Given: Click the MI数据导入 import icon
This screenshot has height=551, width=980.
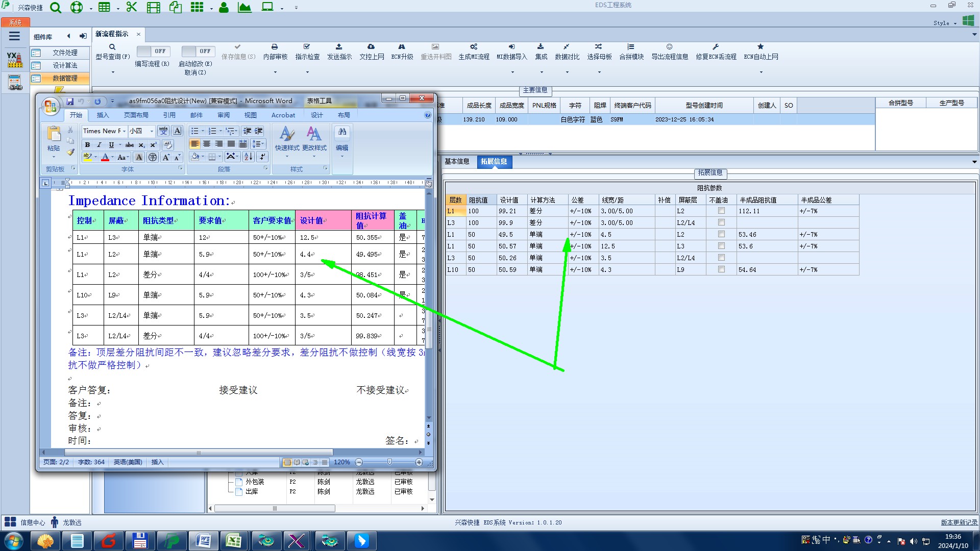Looking at the screenshot, I should [x=511, y=46].
